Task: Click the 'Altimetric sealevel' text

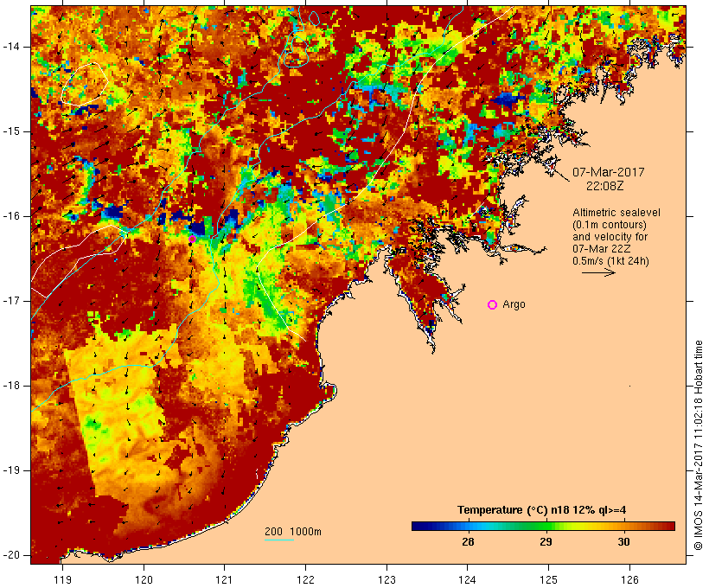Action: (x=616, y=213)
